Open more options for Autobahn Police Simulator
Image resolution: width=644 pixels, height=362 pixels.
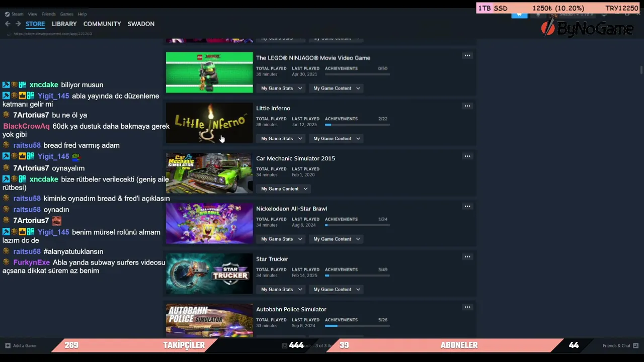click(x=467, y=307)
